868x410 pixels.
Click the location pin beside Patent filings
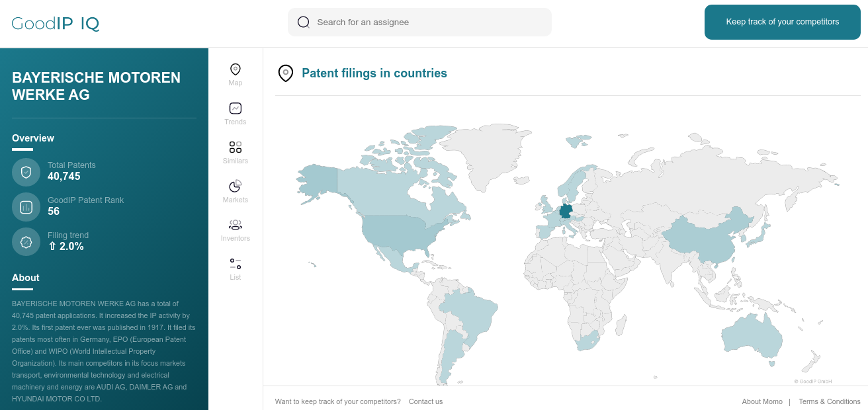[x=285, y=73]
